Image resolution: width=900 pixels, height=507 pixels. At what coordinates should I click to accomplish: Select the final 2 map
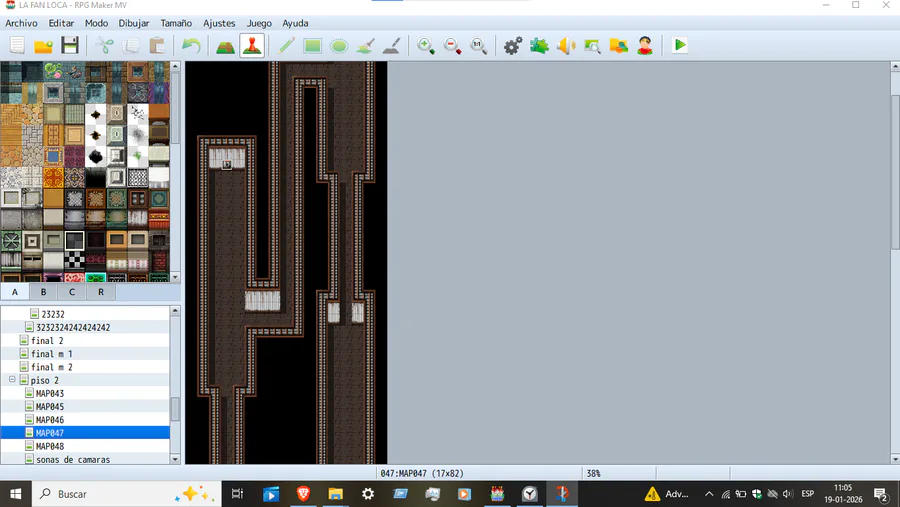47,340
